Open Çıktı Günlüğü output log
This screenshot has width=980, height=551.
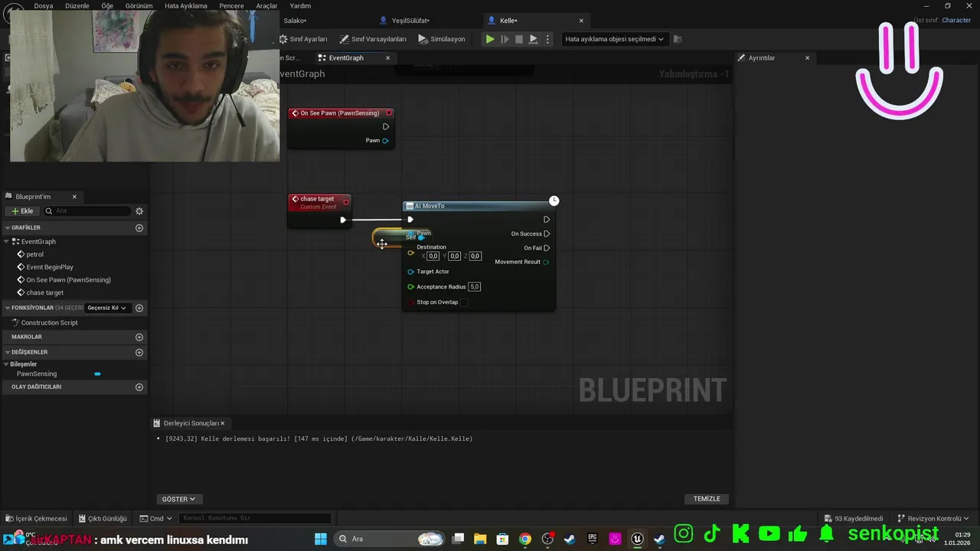[102, 519]
